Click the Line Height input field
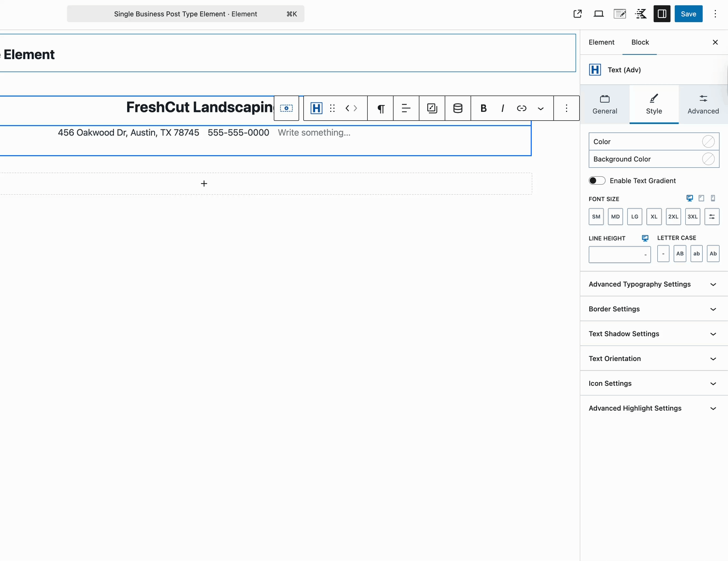 pos(619,254)
